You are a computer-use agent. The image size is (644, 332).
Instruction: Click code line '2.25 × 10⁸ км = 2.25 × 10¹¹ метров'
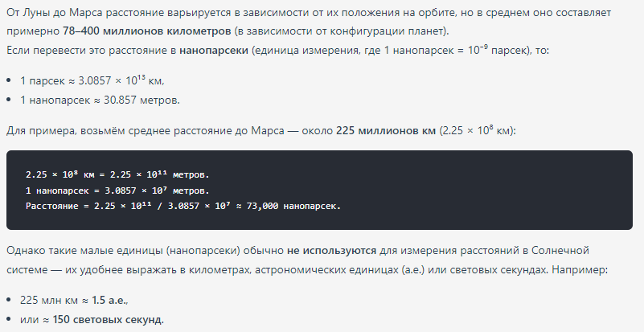tap(117, 174)
